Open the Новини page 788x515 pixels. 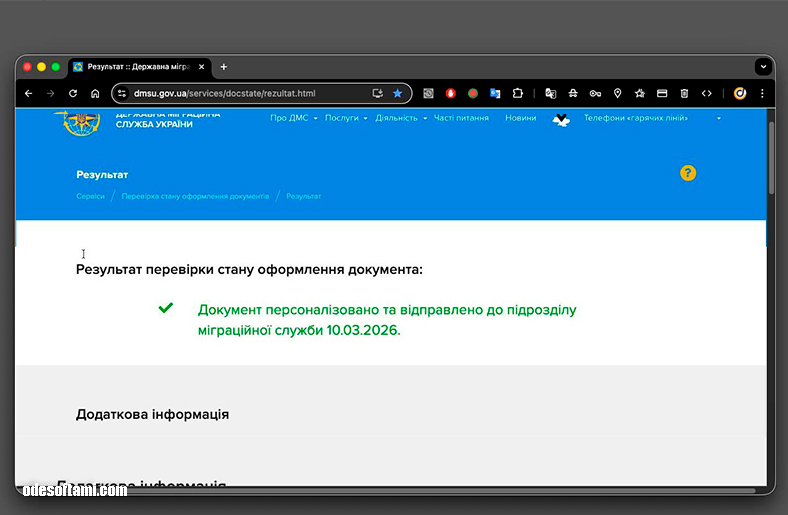pyautogui.click(x=521, y=118)
